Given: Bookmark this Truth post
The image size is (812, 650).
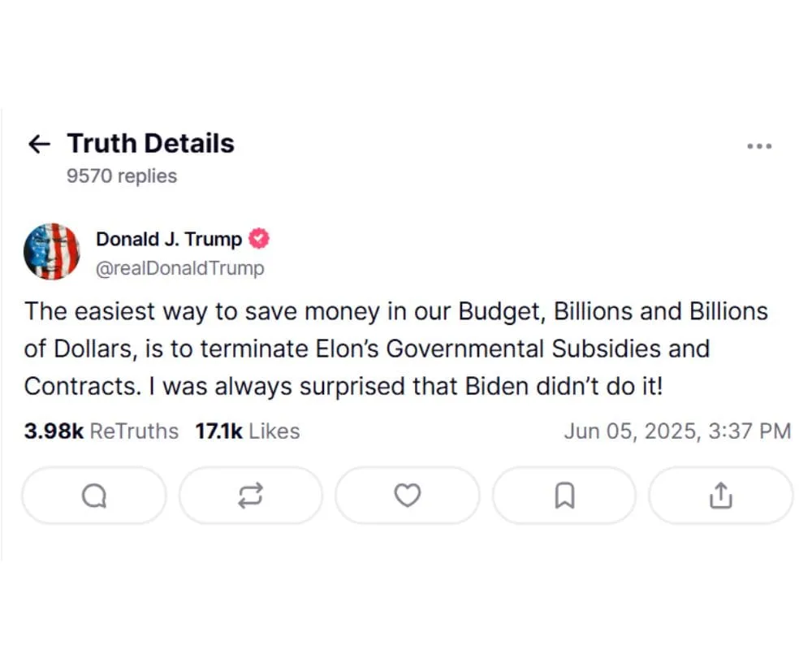Looking at the screenshot, I should point(564,495).
